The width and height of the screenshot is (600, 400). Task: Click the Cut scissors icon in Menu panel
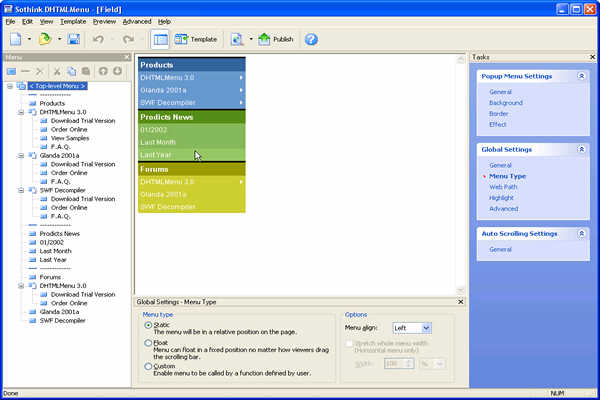pos(57,71)
